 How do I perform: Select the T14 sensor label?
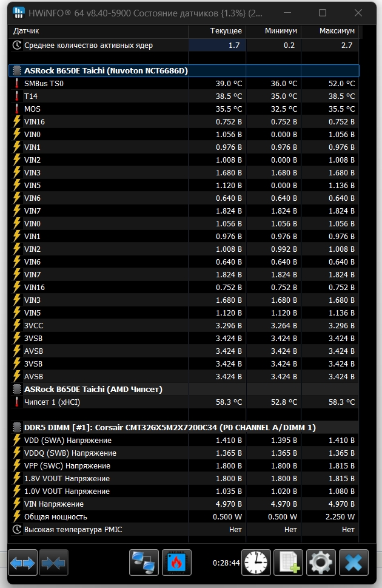[31, 96]
